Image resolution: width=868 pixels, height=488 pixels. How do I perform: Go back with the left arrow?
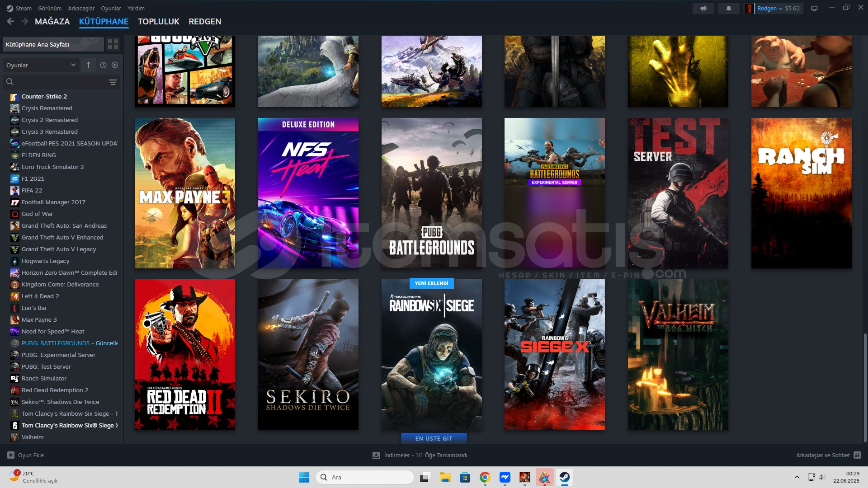coord(10,21)
